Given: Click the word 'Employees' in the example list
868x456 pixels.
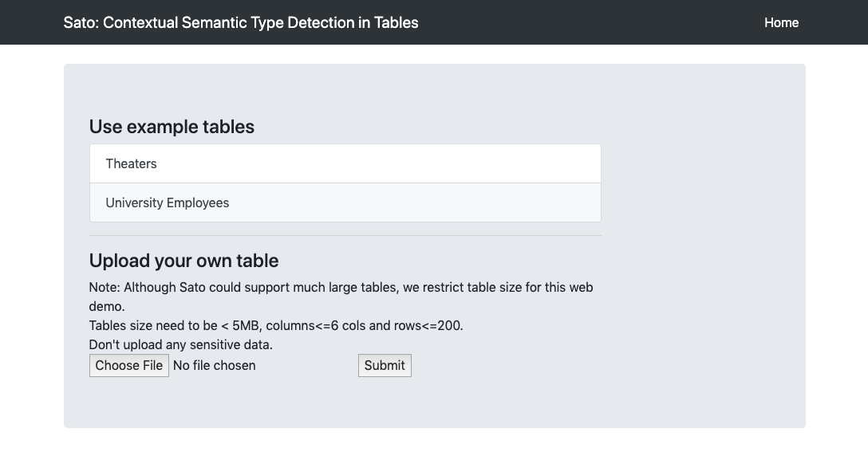Looking at the screenshot, I should pos(198,202).
